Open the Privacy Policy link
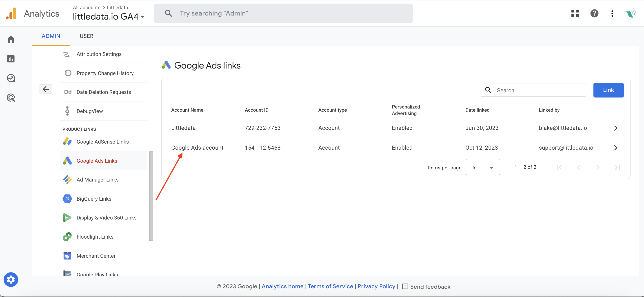Screen dimensions: 644x297 (x=376, y=286)
